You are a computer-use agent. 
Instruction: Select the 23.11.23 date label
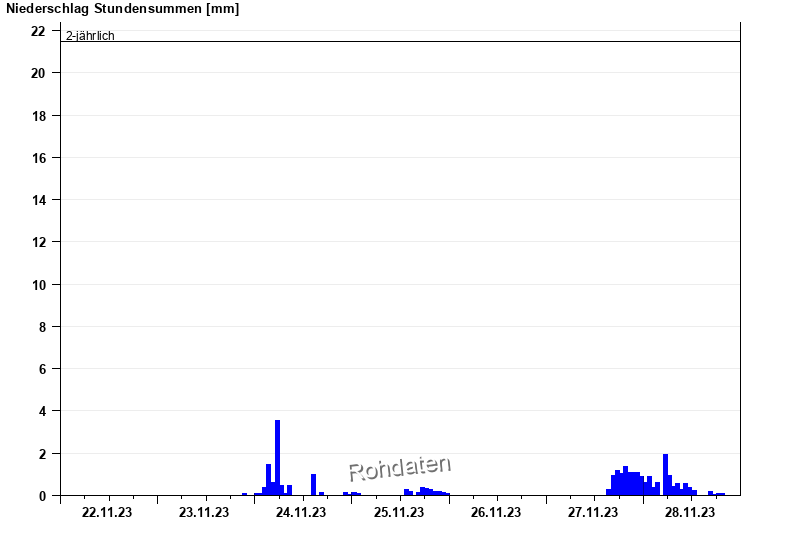pyautogui.click(x=204, y=513)
